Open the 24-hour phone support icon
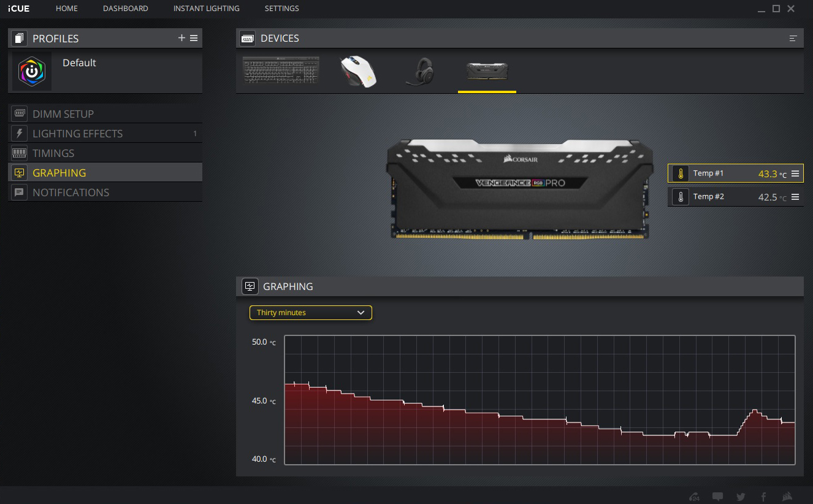Screen dimensions: 813x504 coord(694,497)
